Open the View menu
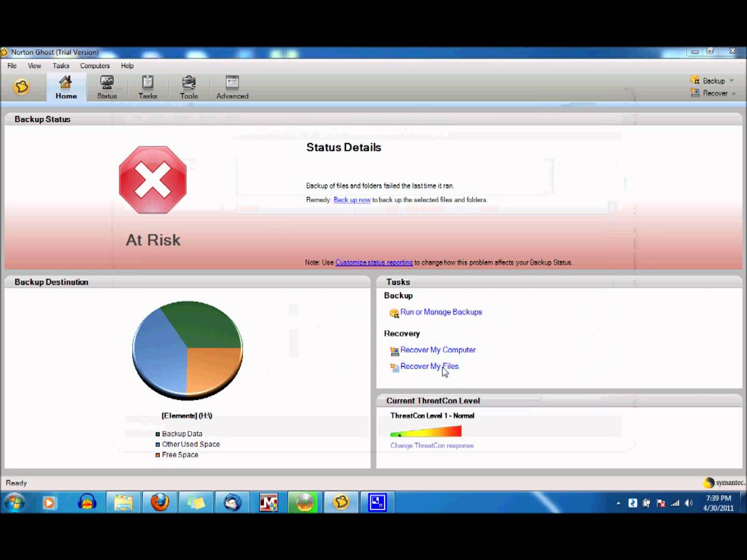Viewport: 747px width, 560px height. pos(34,66)
